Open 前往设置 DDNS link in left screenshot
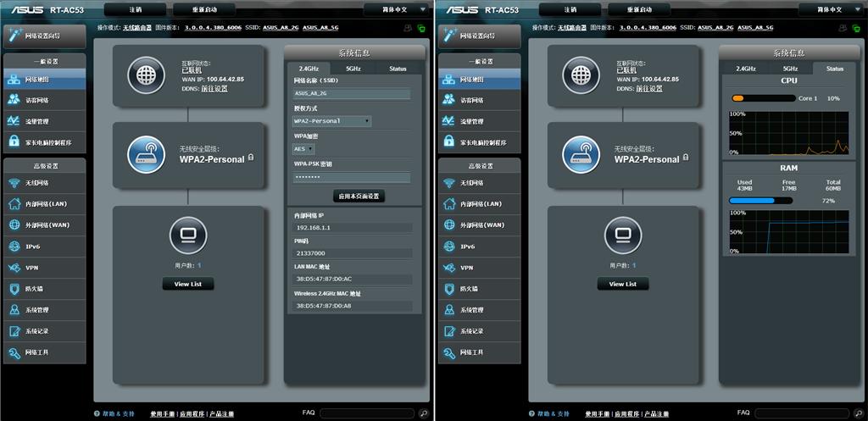The image size is (868, 421). click(x=214, y=88)
